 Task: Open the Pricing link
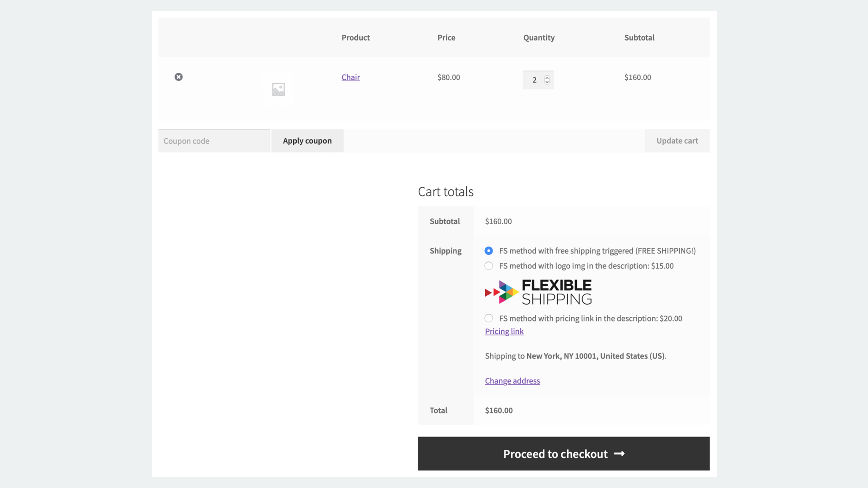coord(504,331)
